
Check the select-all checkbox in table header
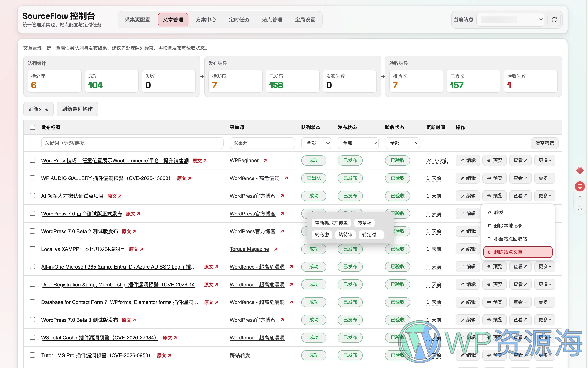[32, 127]
